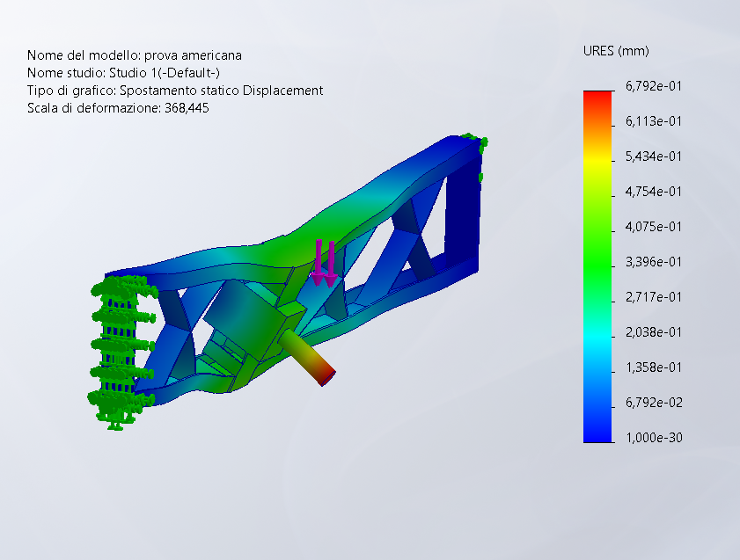This screenshot has width=740, height=560.
Task: Select the legend value 2,038e-01
Action: click(x=654, y=332)
